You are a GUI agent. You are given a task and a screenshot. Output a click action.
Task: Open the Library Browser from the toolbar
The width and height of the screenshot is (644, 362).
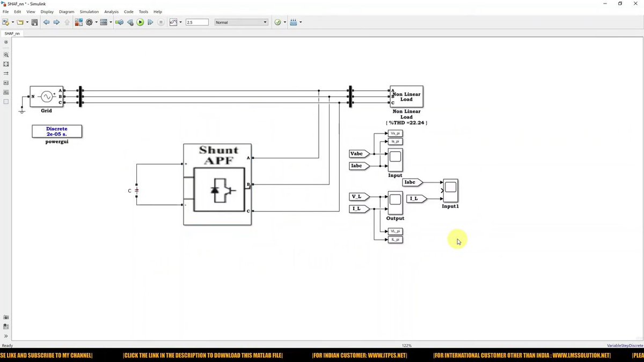pos(78,22)
